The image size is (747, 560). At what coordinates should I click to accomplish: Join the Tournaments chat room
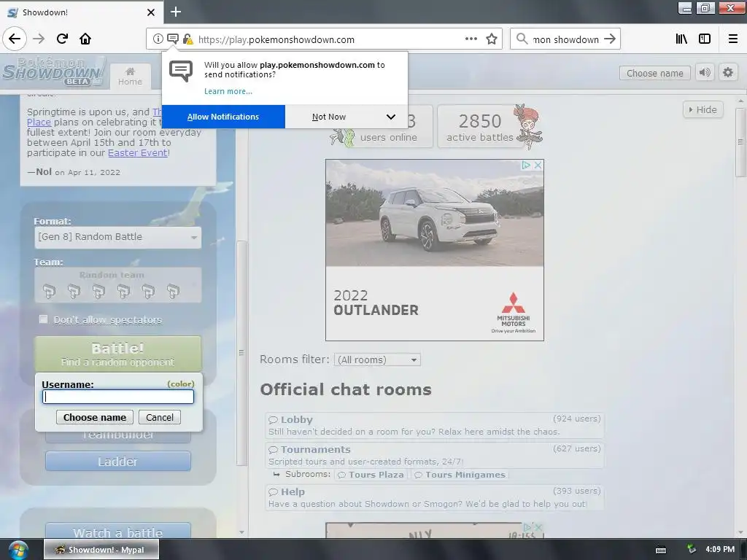point(434,455)
